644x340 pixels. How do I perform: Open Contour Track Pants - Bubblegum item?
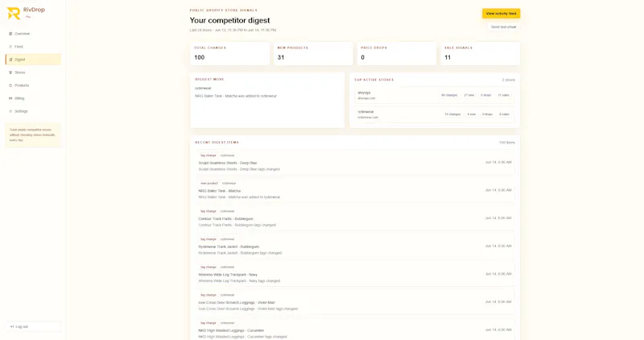pos(356,218)
